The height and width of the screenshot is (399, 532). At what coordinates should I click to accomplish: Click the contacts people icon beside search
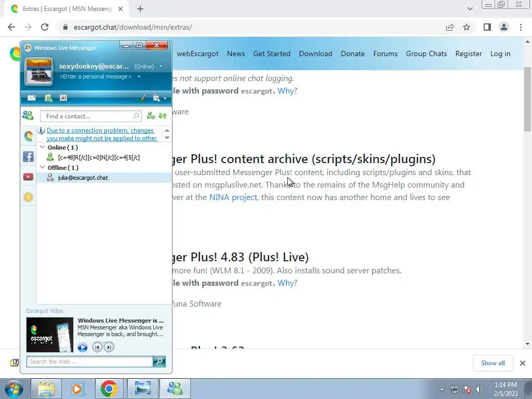[x=28, y=116]
